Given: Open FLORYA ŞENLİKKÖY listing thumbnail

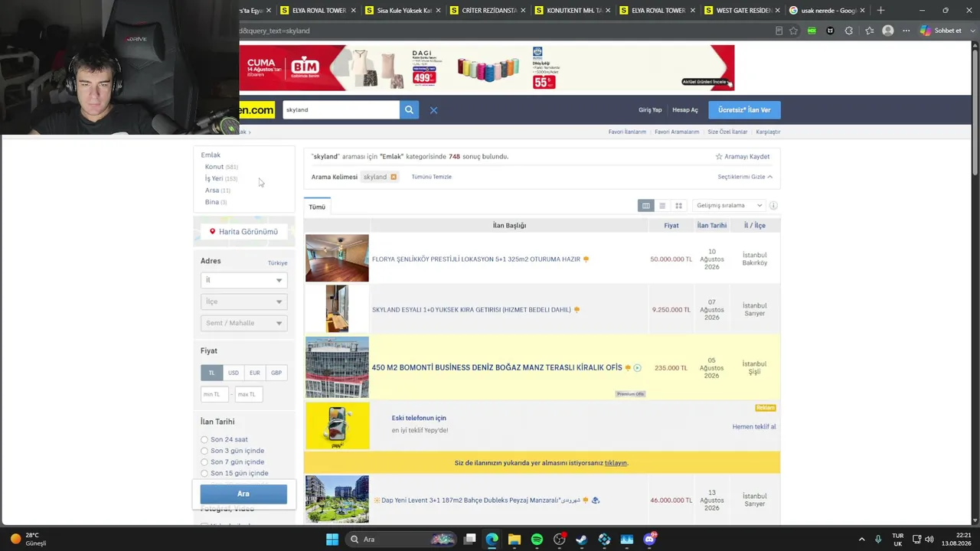Looking at the screenshot, I should (x=337, y=259).
